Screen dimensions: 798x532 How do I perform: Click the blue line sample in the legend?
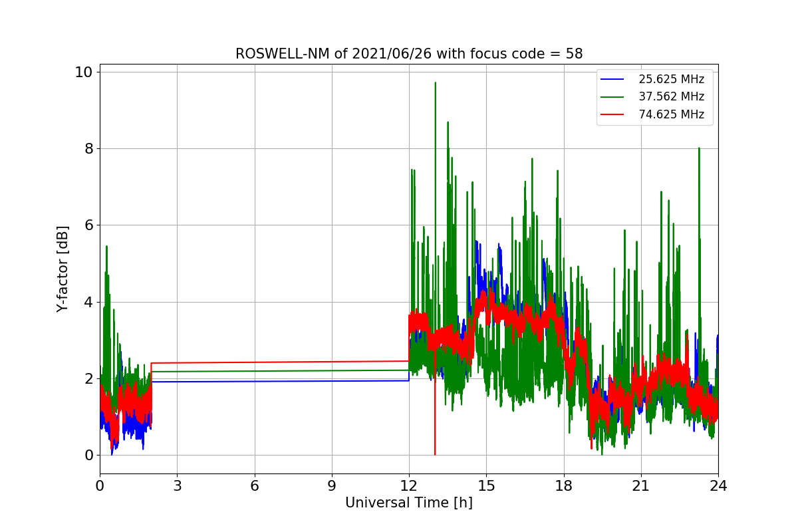613,79
